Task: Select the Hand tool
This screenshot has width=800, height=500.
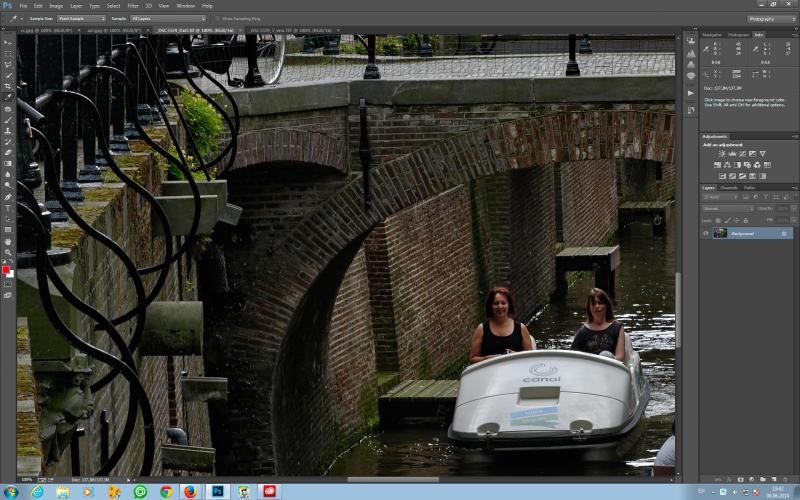Action: coord(8,241)
